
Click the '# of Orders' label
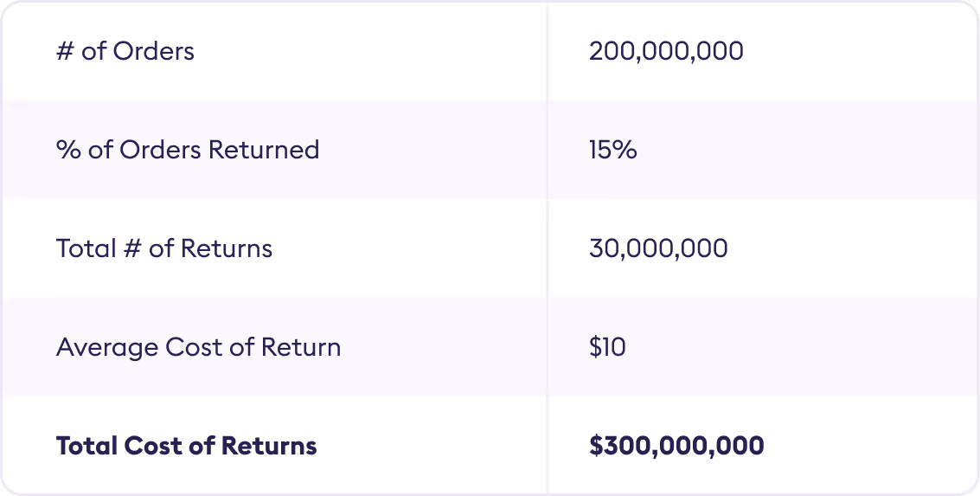[x=125, y=51]
